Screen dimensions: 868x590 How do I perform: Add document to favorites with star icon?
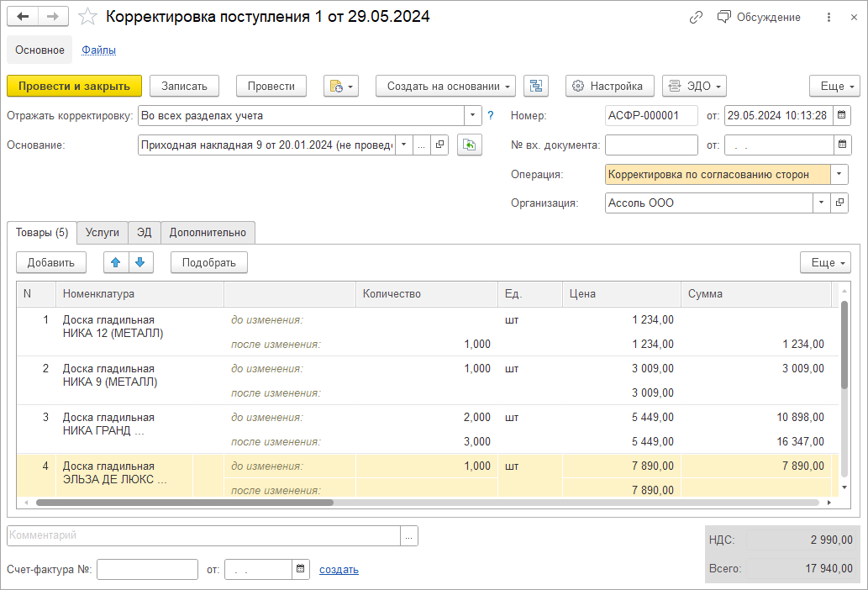click(87, 17)
